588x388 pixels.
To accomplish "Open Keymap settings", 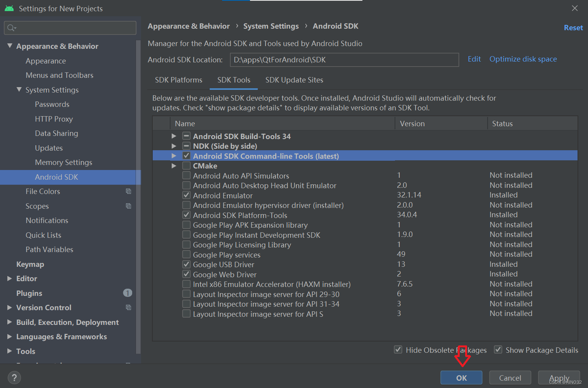I will tap(30, 264).
